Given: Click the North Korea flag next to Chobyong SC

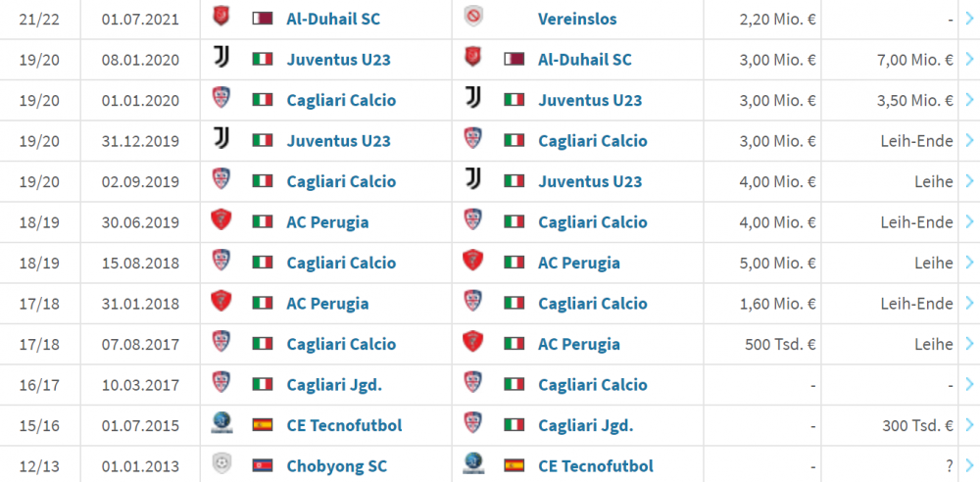Looking at the screenshot, I should 263,465.
